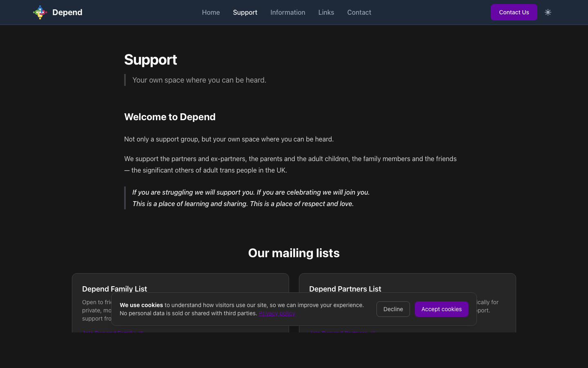Click the Welcome to Depend heading
The height and width of the screenshot is (368, 588).
(x=169, y=117)
